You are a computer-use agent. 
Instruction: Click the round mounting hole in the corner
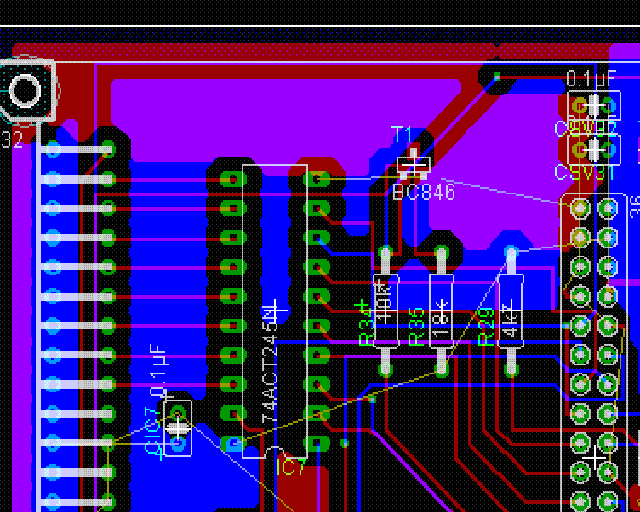click(25, 90)
